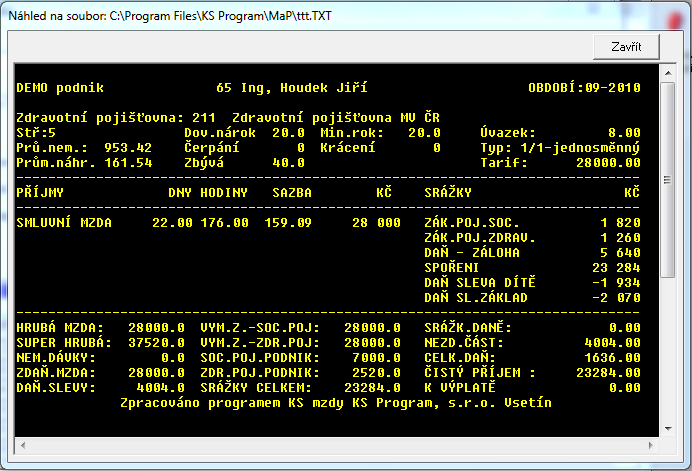692x471 pixels.
Task: Click the hours value '176.00'
Action: coord(224,222)
